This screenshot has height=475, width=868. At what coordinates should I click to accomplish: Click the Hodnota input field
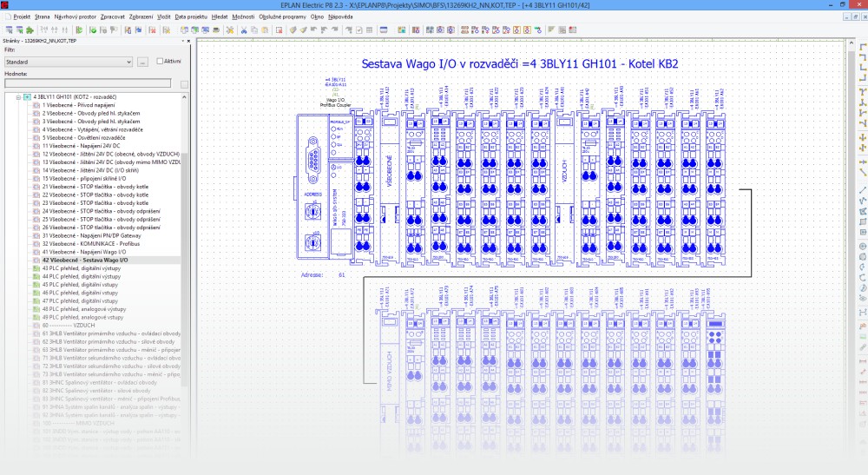click(88, 83)
